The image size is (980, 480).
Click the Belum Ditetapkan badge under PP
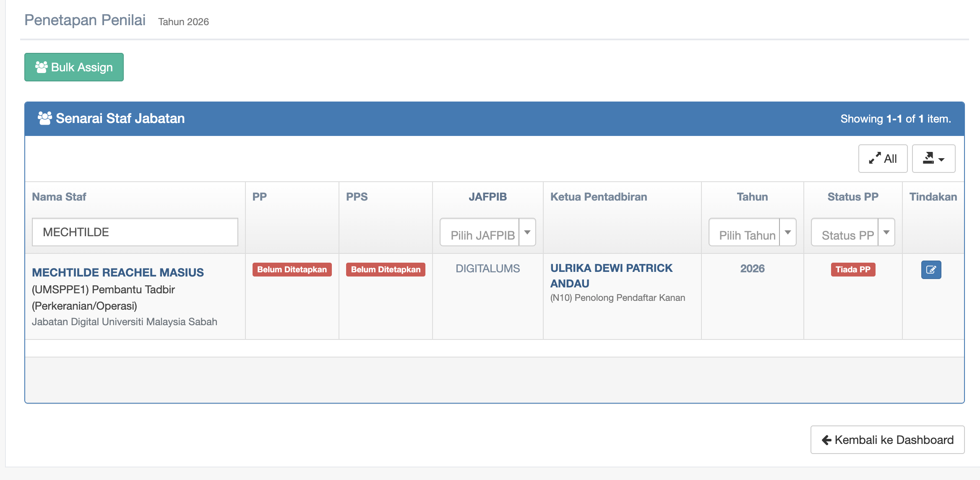(292, 269)
